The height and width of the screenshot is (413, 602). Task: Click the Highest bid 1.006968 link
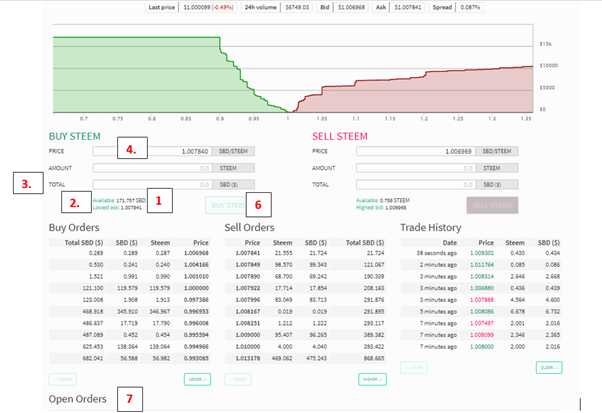(381, 208)
